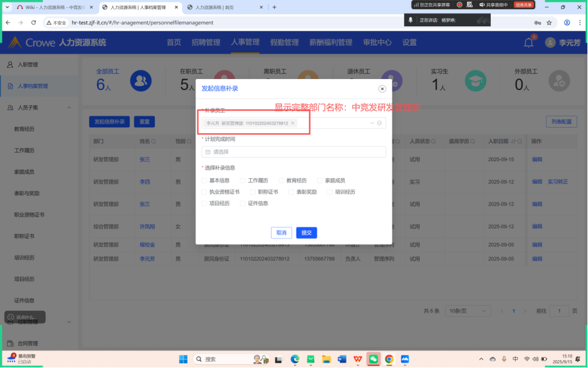This screenshot has width=588, height=368.
Task: Click the 实习生 graduation cap icon
Action: (476, 81)
